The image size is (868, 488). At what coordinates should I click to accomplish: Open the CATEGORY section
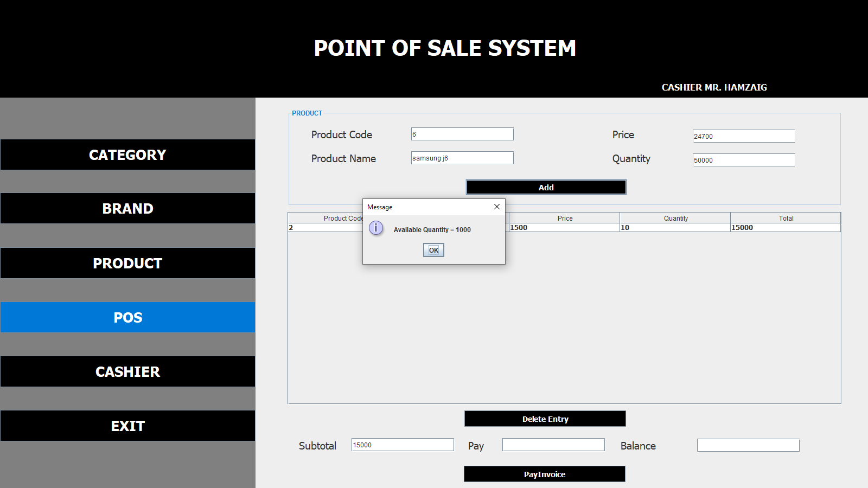coord(127,155)
